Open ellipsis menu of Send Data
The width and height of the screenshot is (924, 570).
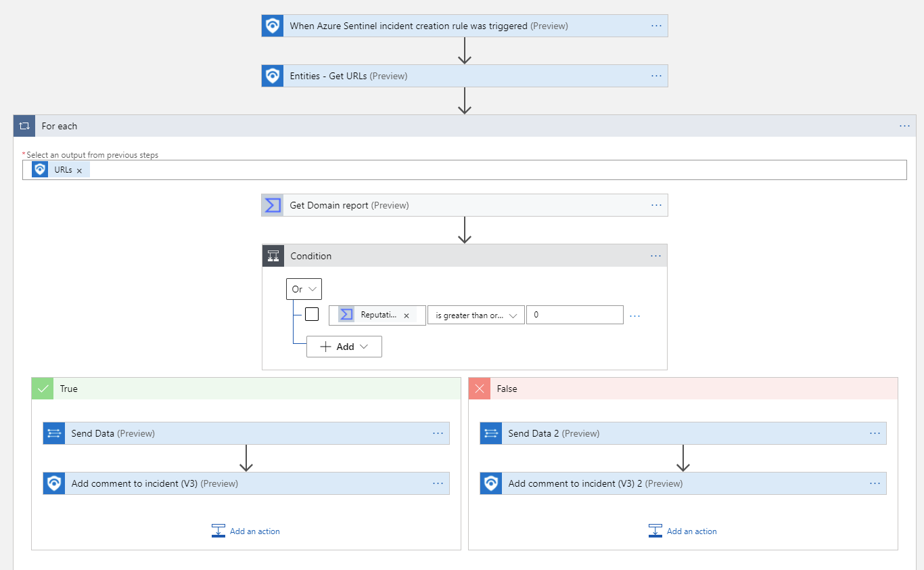click(x=438, y=433)
